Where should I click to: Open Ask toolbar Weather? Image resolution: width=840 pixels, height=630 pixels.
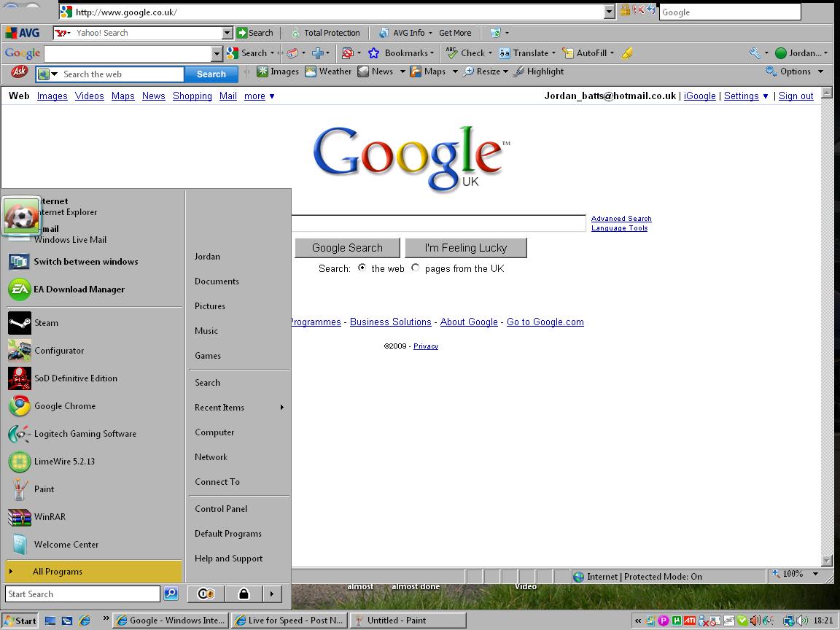[328, 71]
